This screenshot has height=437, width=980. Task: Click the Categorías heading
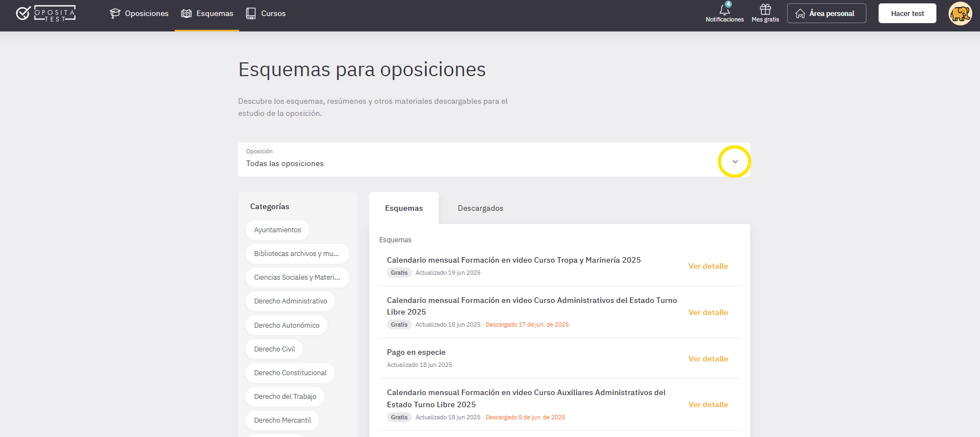[x=270, y=206]
